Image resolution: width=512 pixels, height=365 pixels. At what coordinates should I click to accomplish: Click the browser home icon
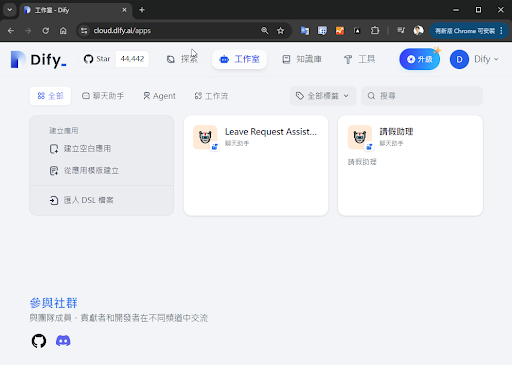click(63, 31)
